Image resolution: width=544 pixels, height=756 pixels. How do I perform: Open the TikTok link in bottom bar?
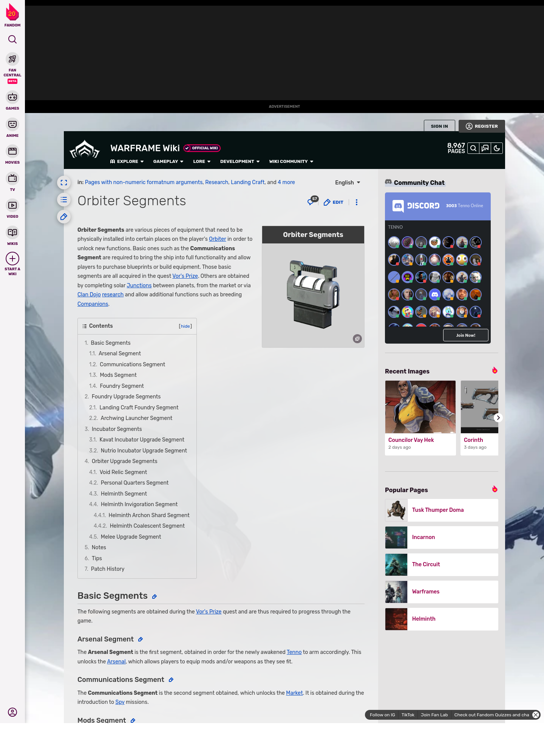coord(408,715)
